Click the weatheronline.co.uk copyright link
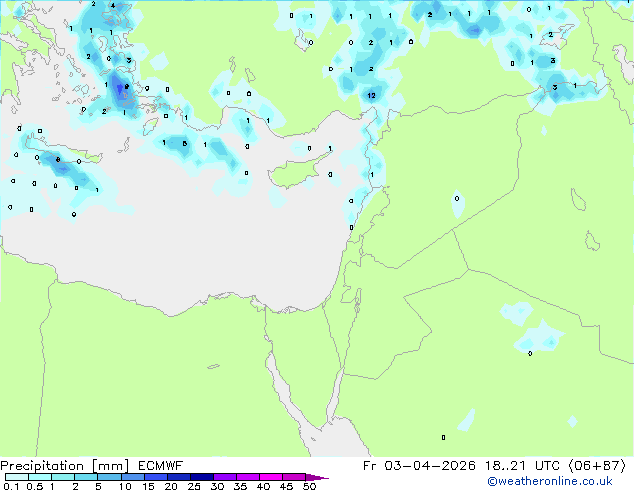Screen dimensions: 634x490 [x=550, y=481]
